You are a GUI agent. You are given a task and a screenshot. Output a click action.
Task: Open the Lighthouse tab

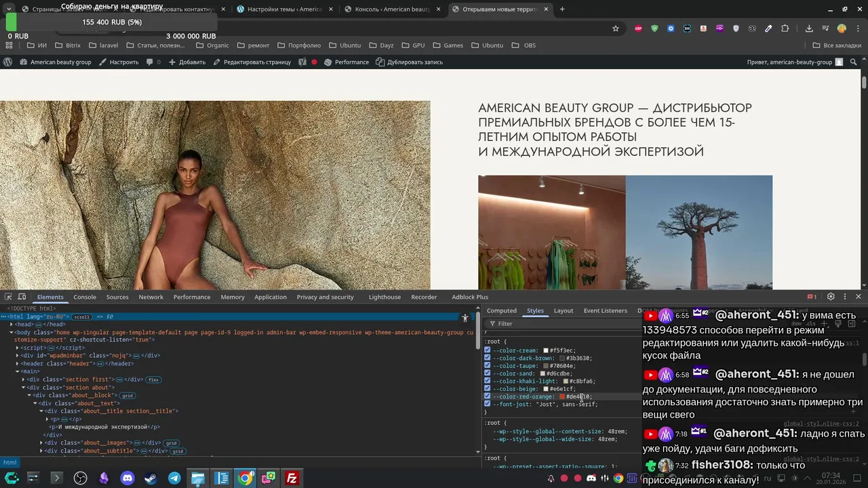coord(384,297)
